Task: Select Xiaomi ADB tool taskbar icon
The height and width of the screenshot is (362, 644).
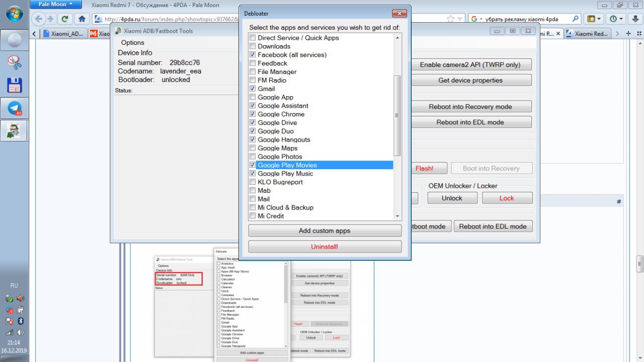Action: pyautogui.click(x=14, y=131)
